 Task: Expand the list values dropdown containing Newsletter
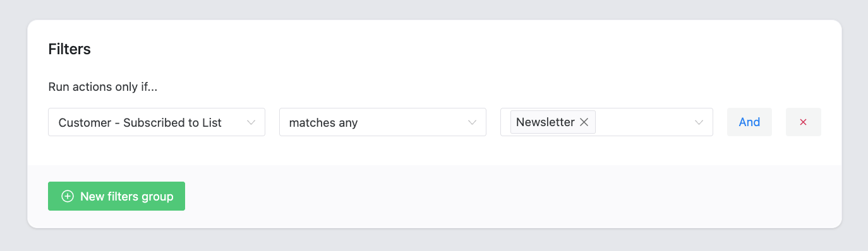click(606, 122)
